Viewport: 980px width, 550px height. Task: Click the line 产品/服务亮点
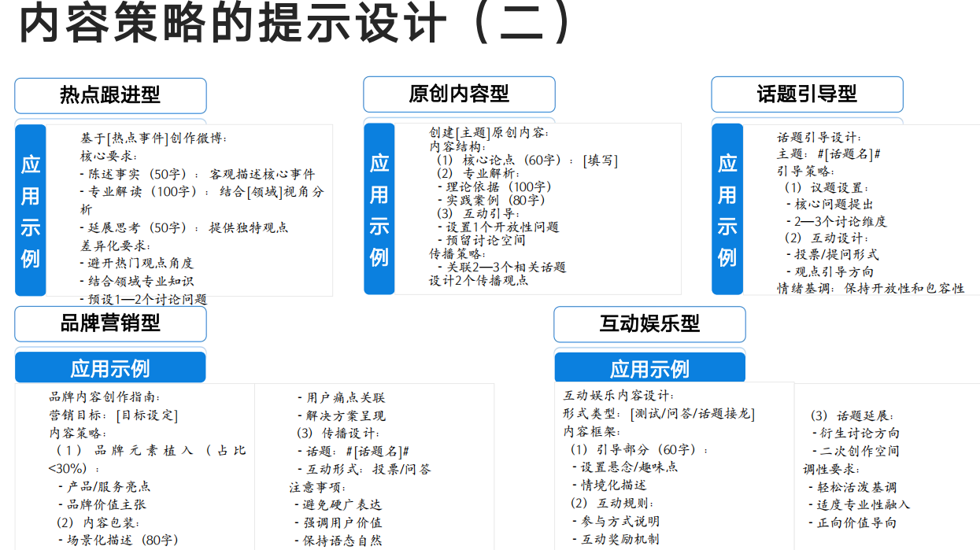pyautogui.click(x=104, y=487)
